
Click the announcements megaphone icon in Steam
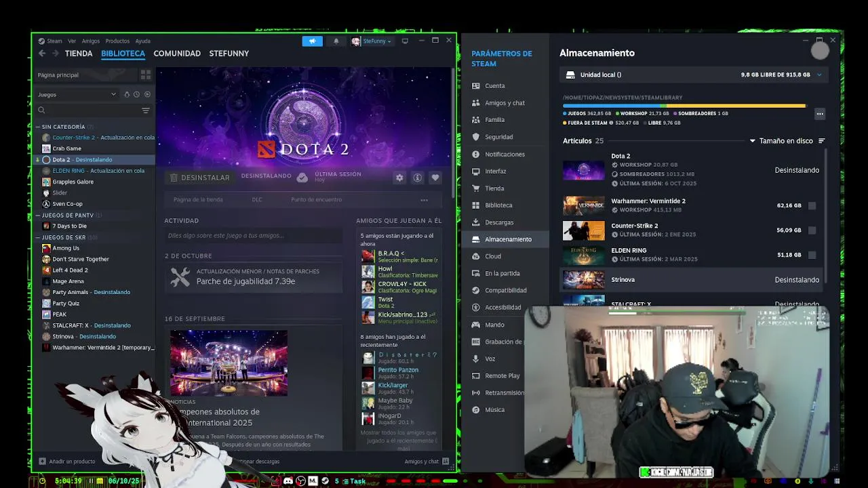click(313, 41)
